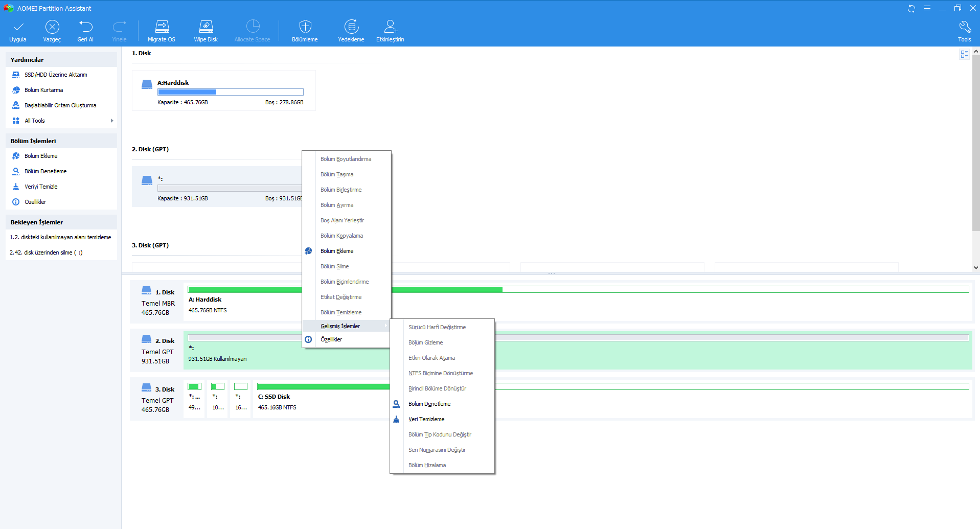
Task: Click Bekleyen İşlemler section header
Action: (61, 222)
